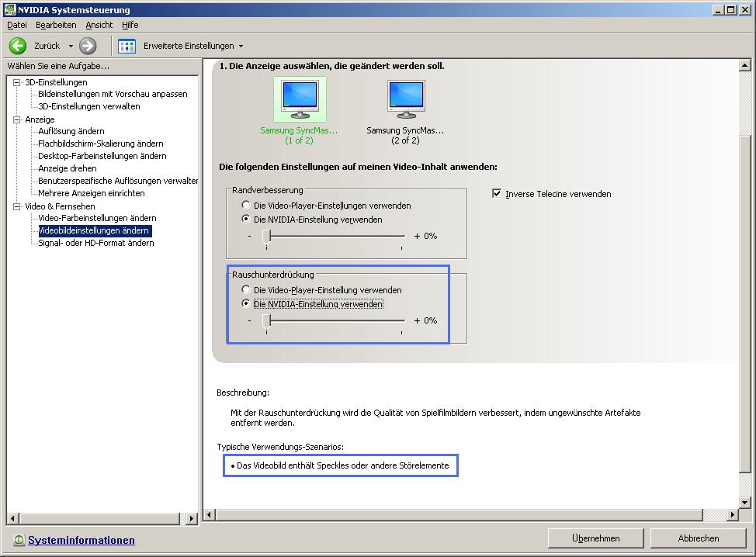Click main panel scroll down arrow
756x557 pixels.
[745, 503]
